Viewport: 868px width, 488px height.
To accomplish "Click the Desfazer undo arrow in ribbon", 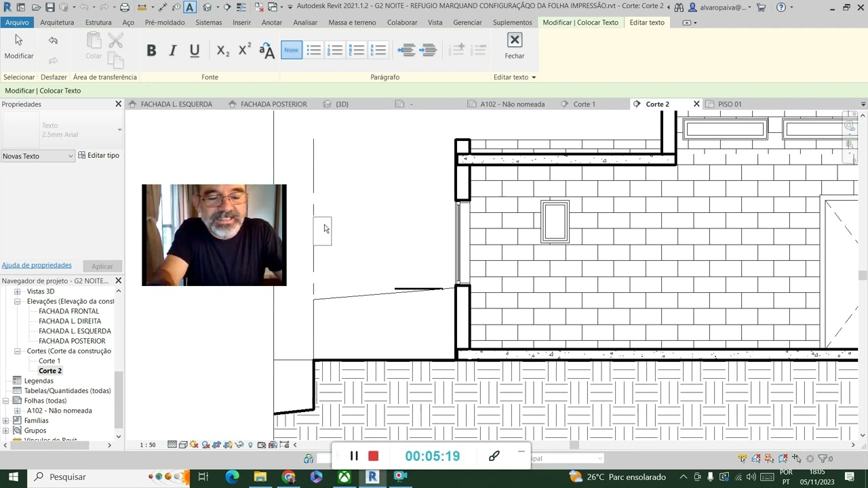I will (x=53, y=41).
